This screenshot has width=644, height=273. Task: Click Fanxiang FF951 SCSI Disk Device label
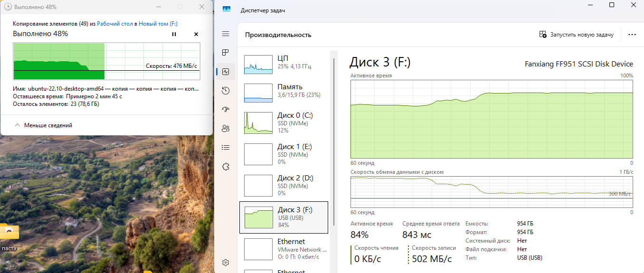(579, 64)
